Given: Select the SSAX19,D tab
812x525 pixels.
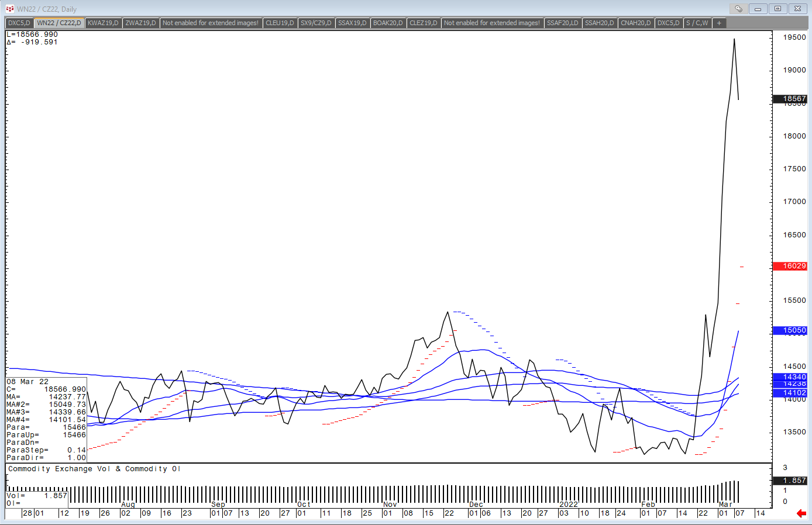Looking at the screenshot, I should pos(352,23).
